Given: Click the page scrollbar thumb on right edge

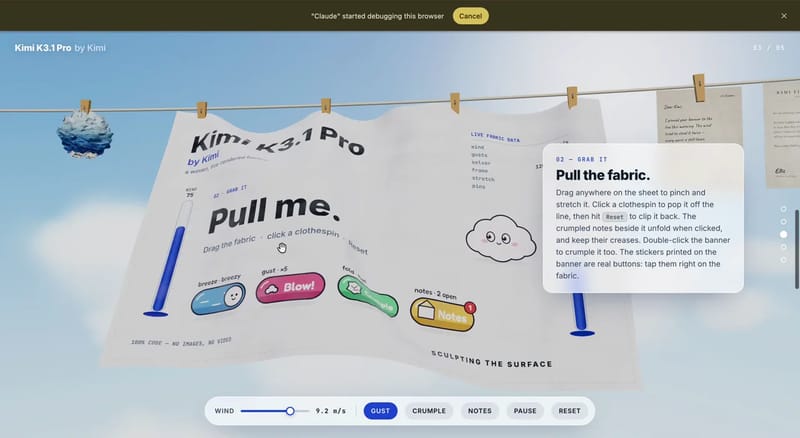Looking at the screenshot, I should point(797,249).
